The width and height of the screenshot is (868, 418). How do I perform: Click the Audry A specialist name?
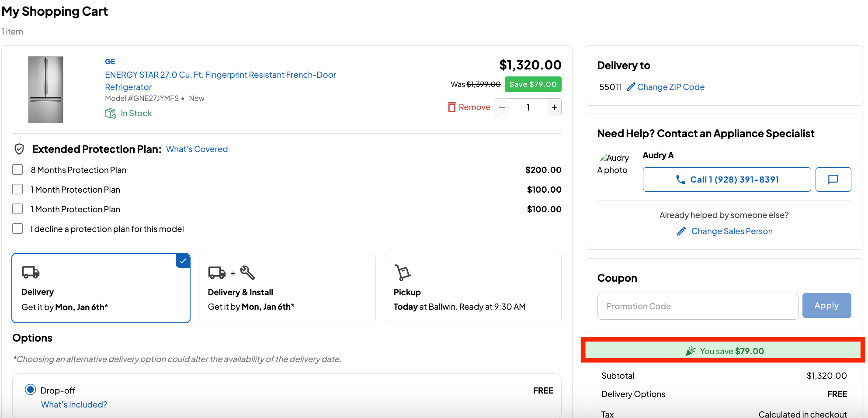(658, 155)
